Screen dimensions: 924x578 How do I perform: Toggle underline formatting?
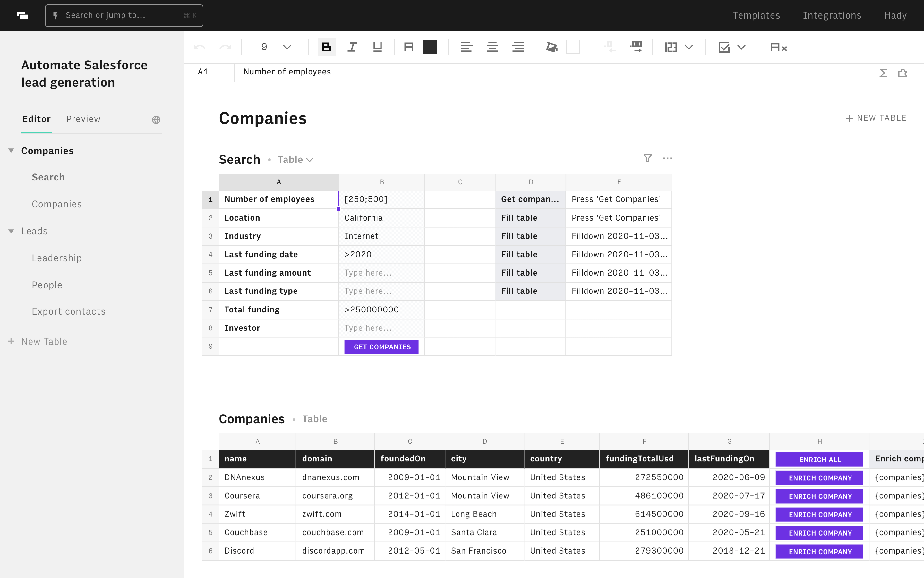(x=377, y=47)
